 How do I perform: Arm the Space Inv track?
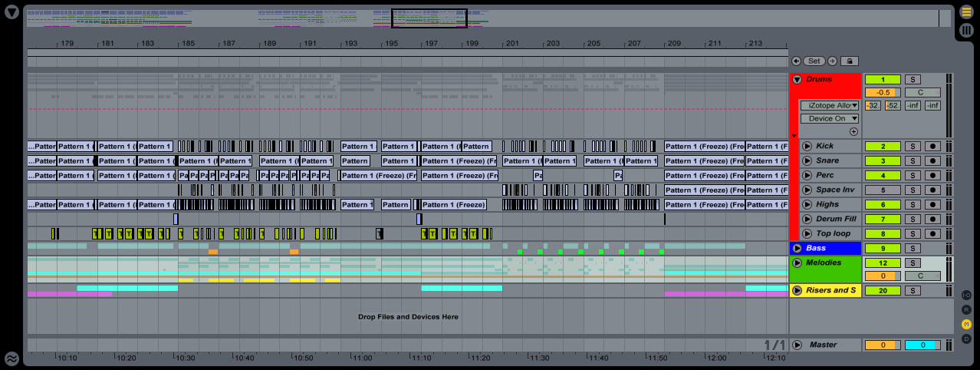point(932,190)
